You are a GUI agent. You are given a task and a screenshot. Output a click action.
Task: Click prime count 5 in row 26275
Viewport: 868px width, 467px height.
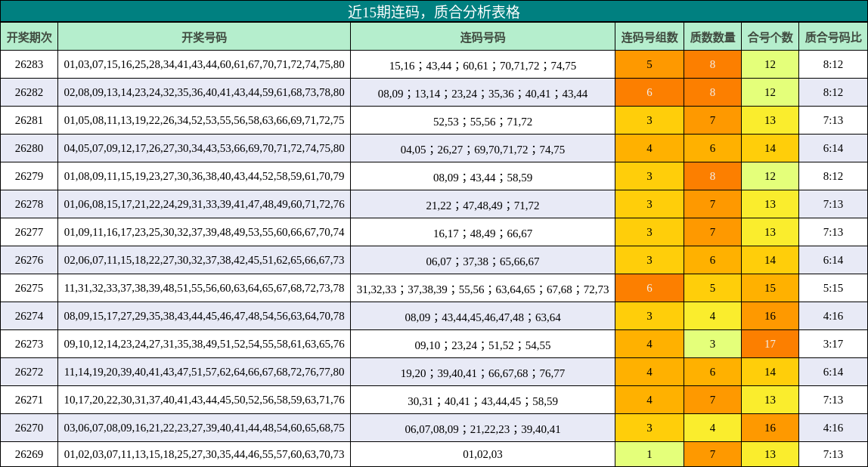coord(712,288)
